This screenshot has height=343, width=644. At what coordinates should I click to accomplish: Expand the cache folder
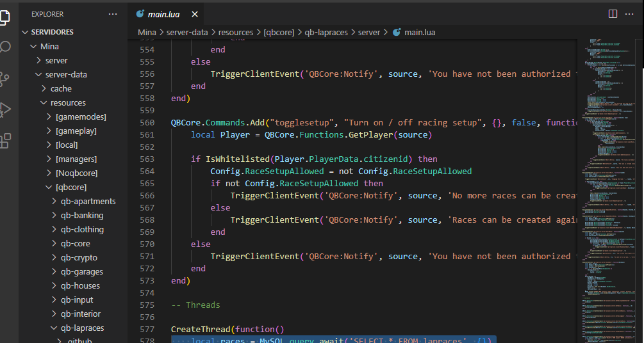coord(61,88)
